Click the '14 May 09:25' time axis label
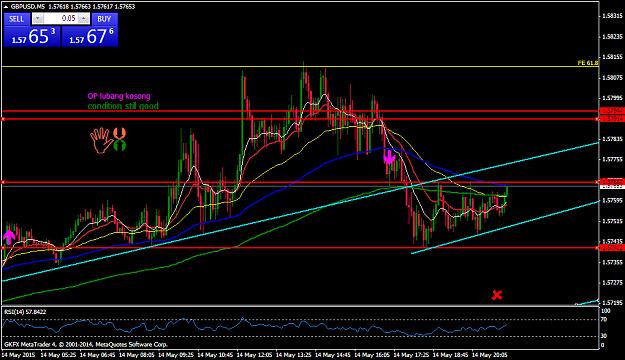The image size is (625, 360). (176, 355)
